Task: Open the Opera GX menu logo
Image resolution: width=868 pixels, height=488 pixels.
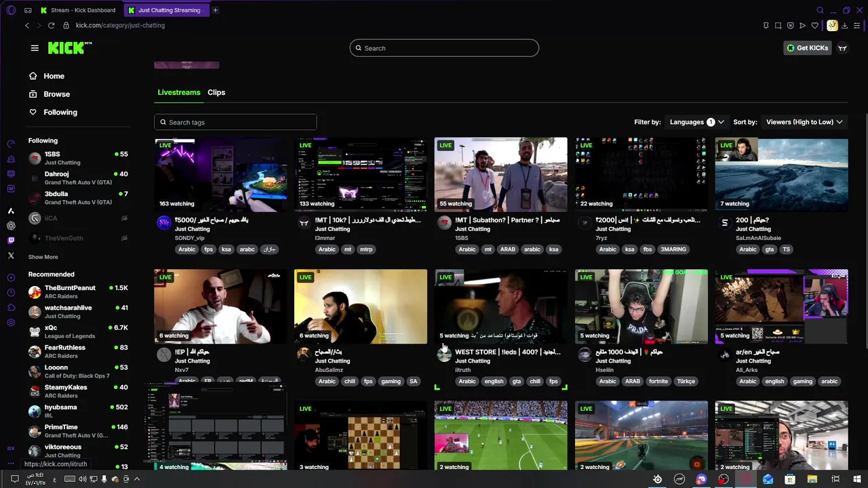Action: point(11,10)
